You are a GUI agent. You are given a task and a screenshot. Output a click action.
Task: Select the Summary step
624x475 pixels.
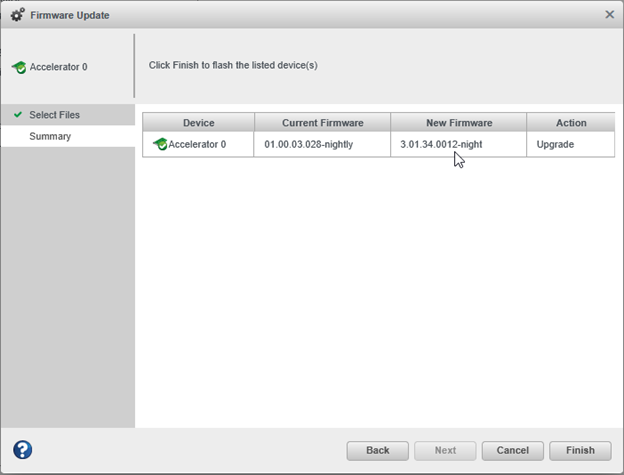point(68,136)
